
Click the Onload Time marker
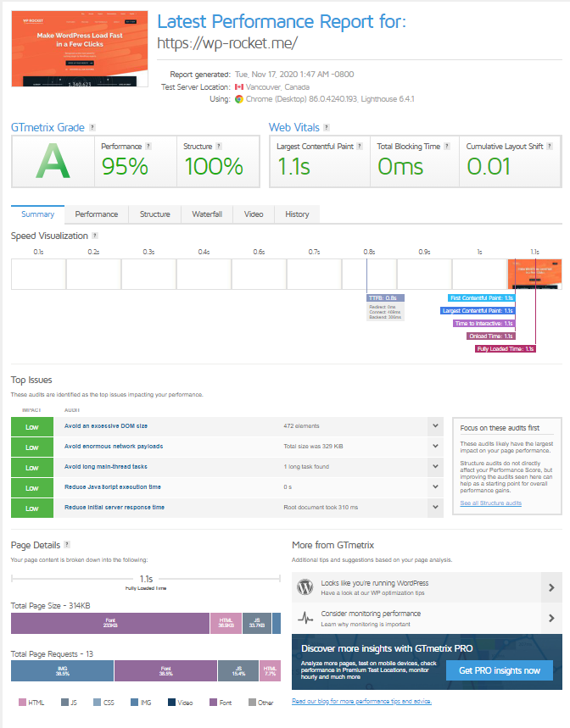coord(491,336)
